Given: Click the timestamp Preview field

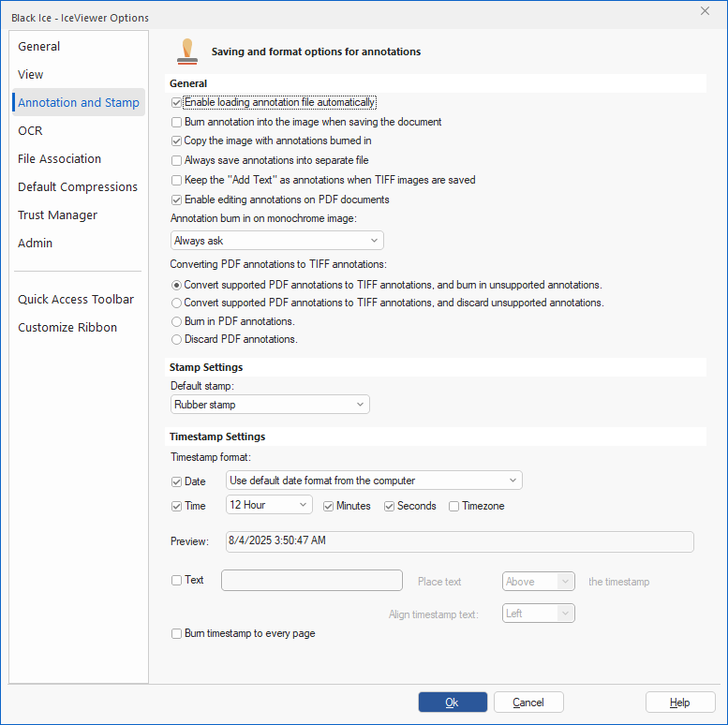Looking at the screenshot, I should click(x=460, y=541).
